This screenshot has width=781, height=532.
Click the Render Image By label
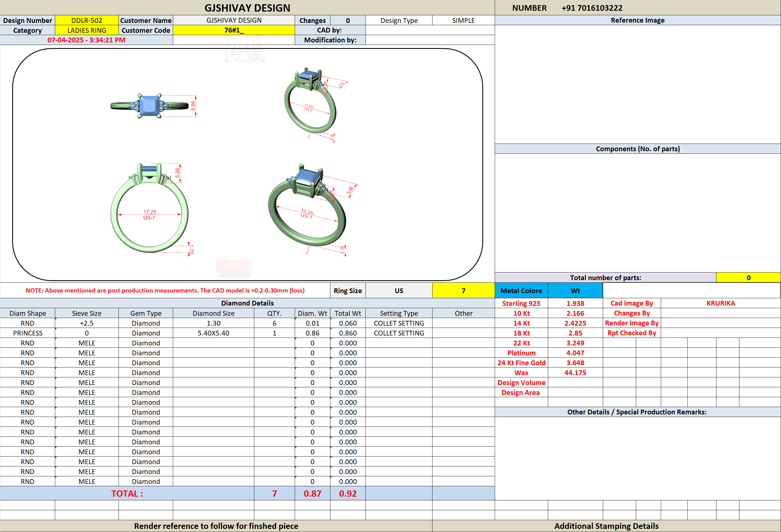click(632, 323)
